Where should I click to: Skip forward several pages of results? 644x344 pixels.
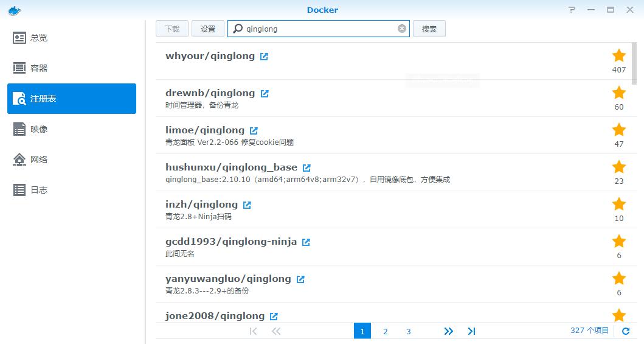point(448,331)
